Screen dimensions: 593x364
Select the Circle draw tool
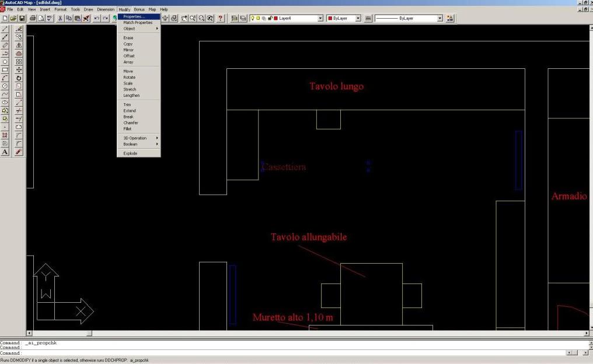point(5,86)
